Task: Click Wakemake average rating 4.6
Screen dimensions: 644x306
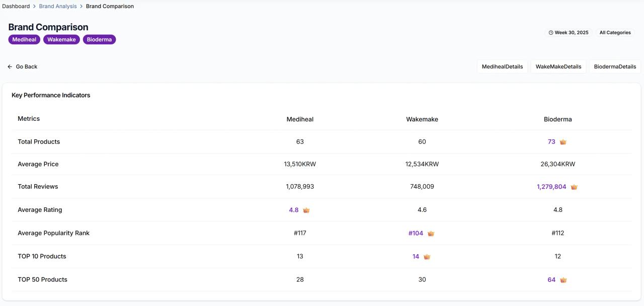Action: pos(422,210)
